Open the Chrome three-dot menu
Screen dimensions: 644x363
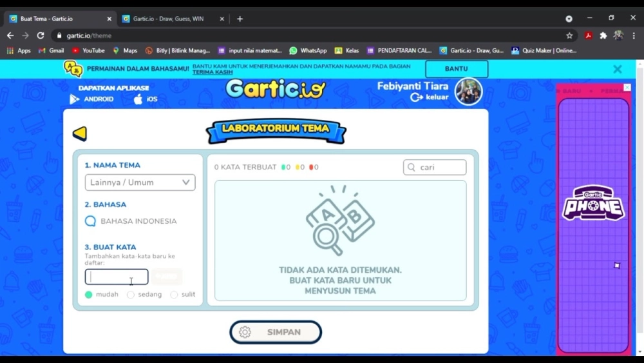[x=634, y=35]
